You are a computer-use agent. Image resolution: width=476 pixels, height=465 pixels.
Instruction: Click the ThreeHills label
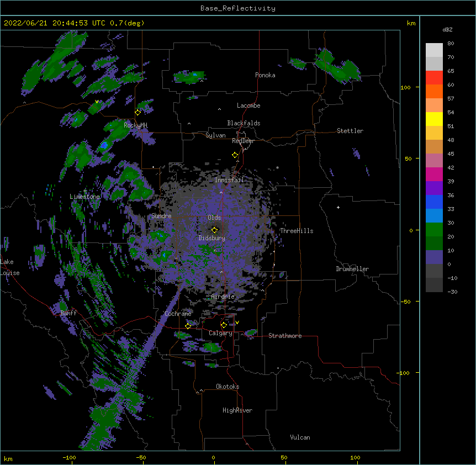[x=297, y=231]
